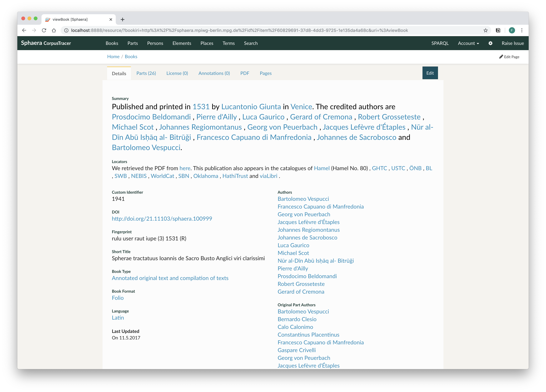Click Luca Gaurico in Authors list
The width and height of the screenshot is (546, 392).
(293, 245)
